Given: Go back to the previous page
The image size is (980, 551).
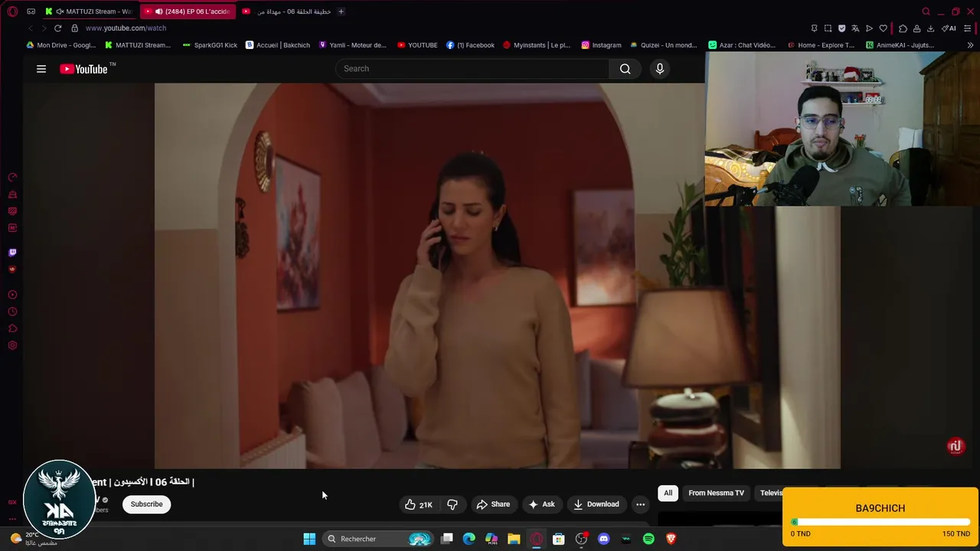Looking at the screenshot, I should (31, 28).
